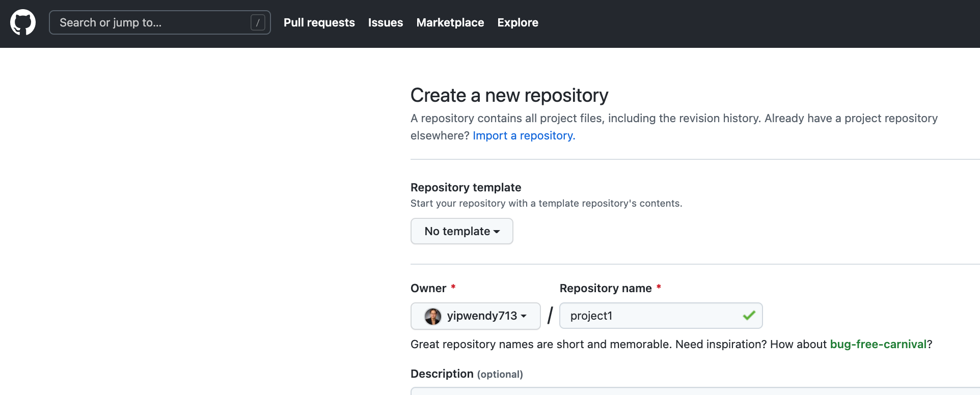Click the No template caret arrow

pyautogui.click(x=497, y=232)
